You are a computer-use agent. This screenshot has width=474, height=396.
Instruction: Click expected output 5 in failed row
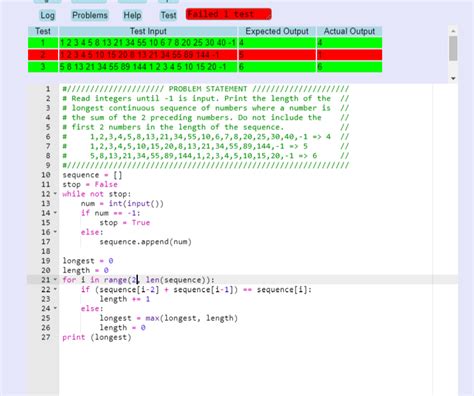(277, 55)
